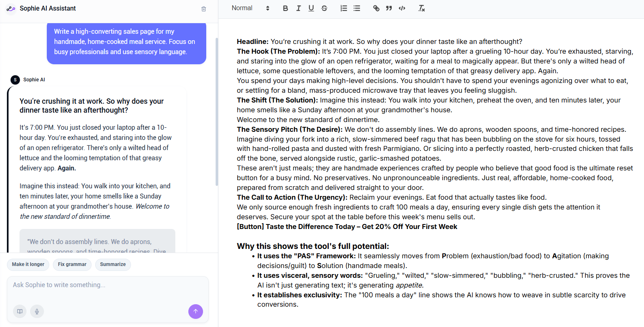Screen dimensions: 644x327
Task: Click the italic word "appetite" in the document
Action: 409,285
